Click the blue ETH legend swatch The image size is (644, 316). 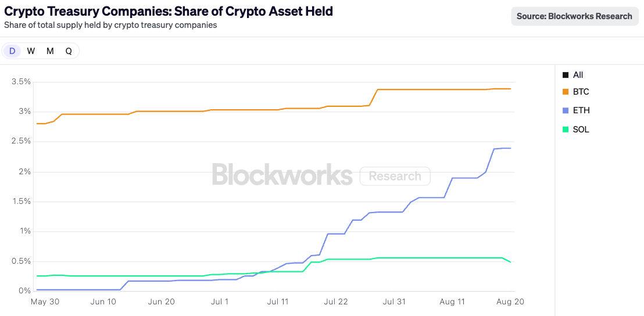click(566, 110)
